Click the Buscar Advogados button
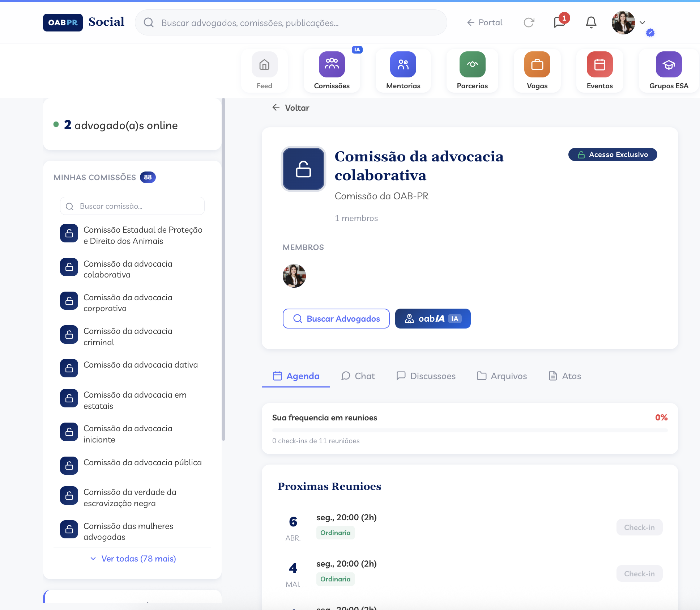 (336, 318)
